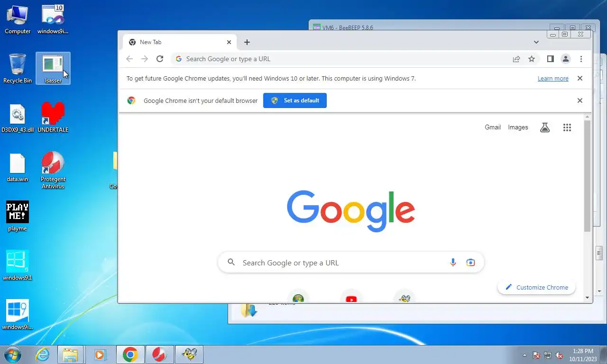This screenshot has width=607, height=364.
Task: Click the Google search box
Action: [x=351, y=263]
